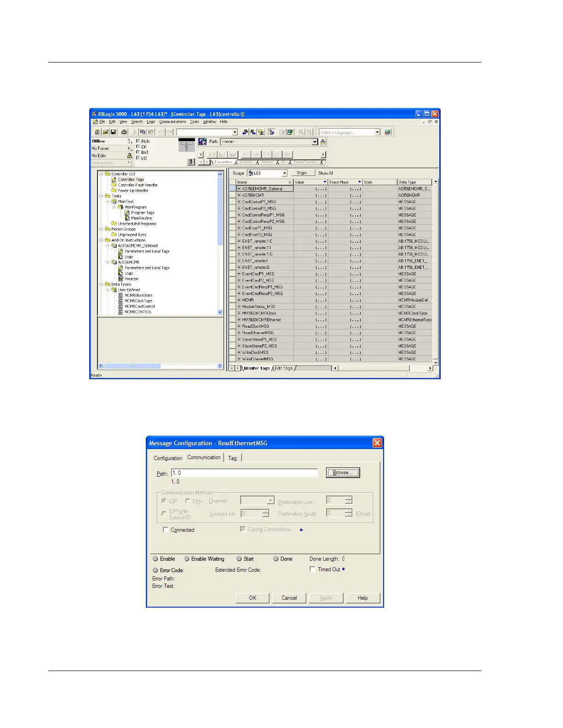Increase the Source Link spinner value
The height and width of the screenshot is (728, 563).
265,512
